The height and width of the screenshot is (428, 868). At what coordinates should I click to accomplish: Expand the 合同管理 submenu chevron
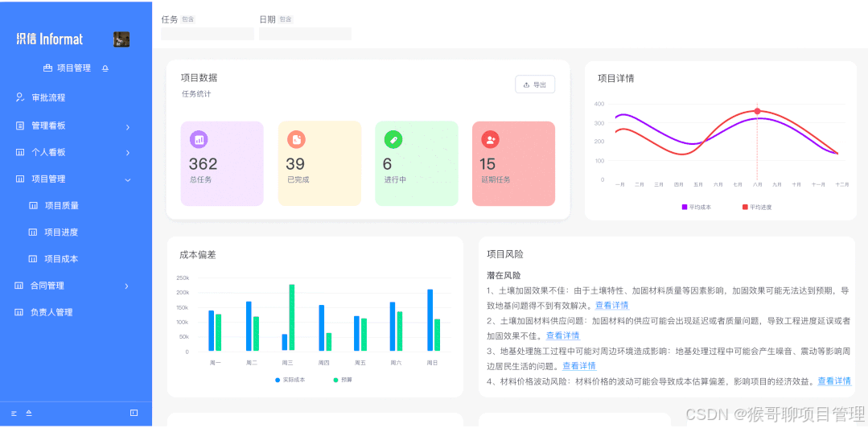tap(127, 286)
